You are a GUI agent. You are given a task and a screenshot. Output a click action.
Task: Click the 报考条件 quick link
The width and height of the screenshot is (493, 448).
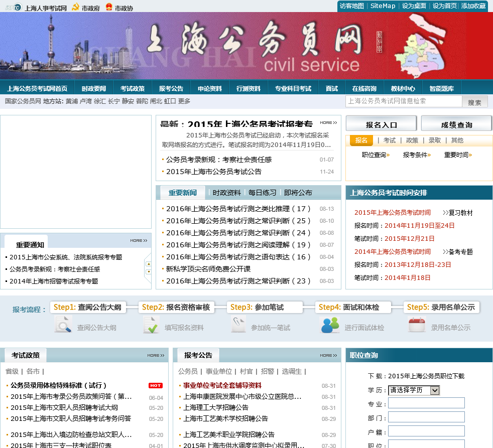pyautogui.click(x=417, y=155)
